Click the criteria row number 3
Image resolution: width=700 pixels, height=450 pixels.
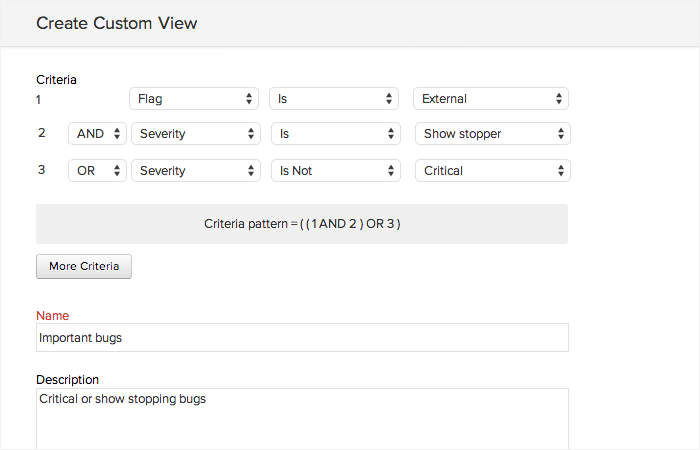point(41,170)
